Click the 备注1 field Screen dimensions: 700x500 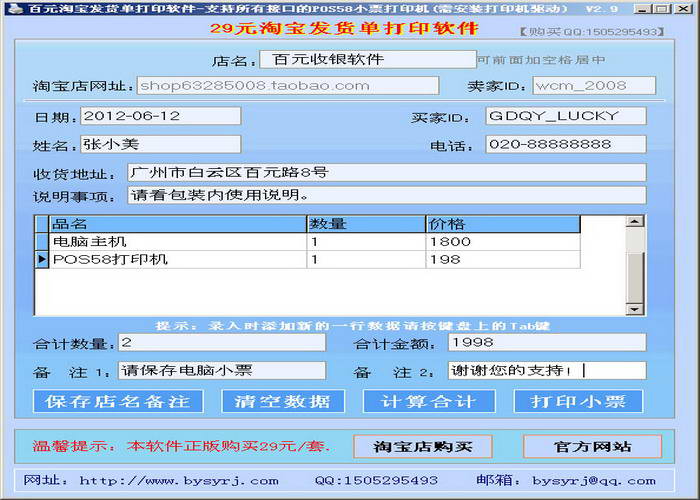pyautogui.click(x=222, y=371)
